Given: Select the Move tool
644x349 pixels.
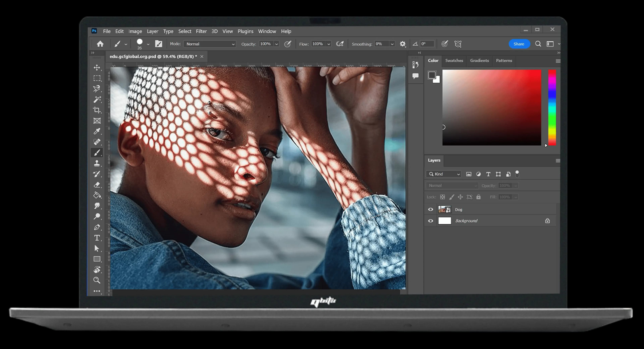Looking at the screenshot, I should point(97,68).
